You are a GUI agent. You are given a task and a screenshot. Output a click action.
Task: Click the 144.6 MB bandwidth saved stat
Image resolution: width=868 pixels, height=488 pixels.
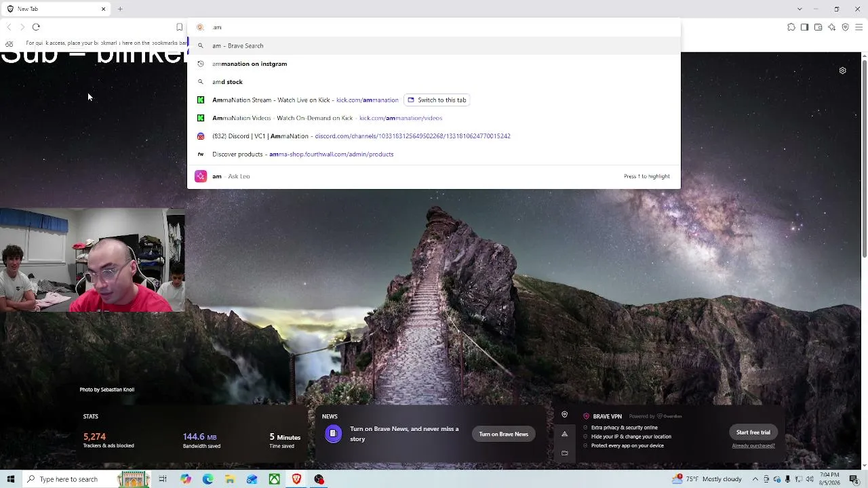[x=201, y=441]
